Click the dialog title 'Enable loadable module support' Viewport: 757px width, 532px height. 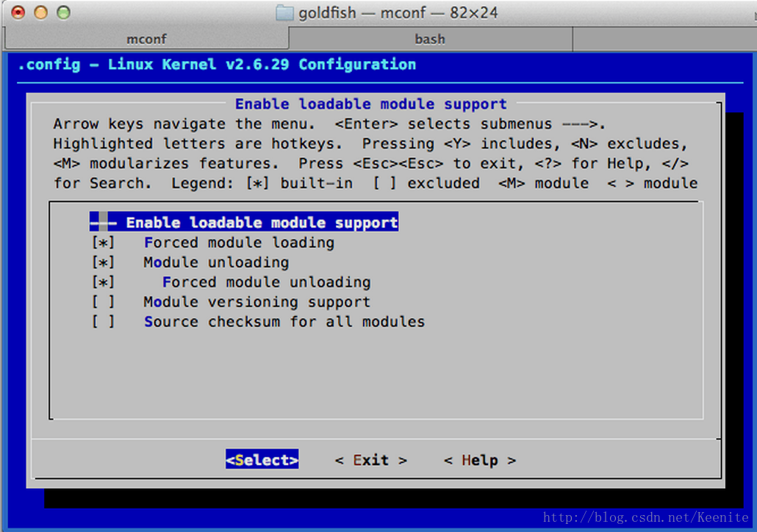(x=370, y=104)
